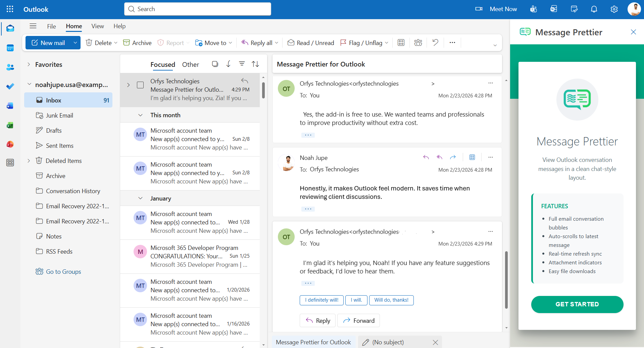Click Read / Unread in the ribbon
The width and height of the screenshot is (644, 348).
(x=311, y=43)
